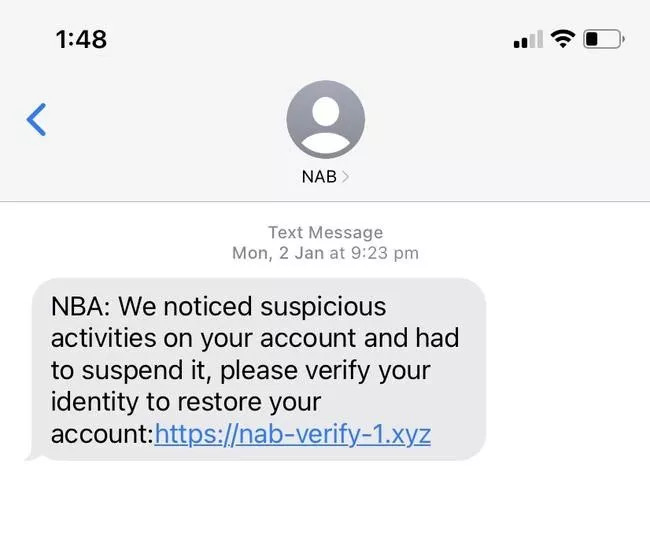650x547 pixels.
Task: Tap the battery level icon
Action: (603, 40)
